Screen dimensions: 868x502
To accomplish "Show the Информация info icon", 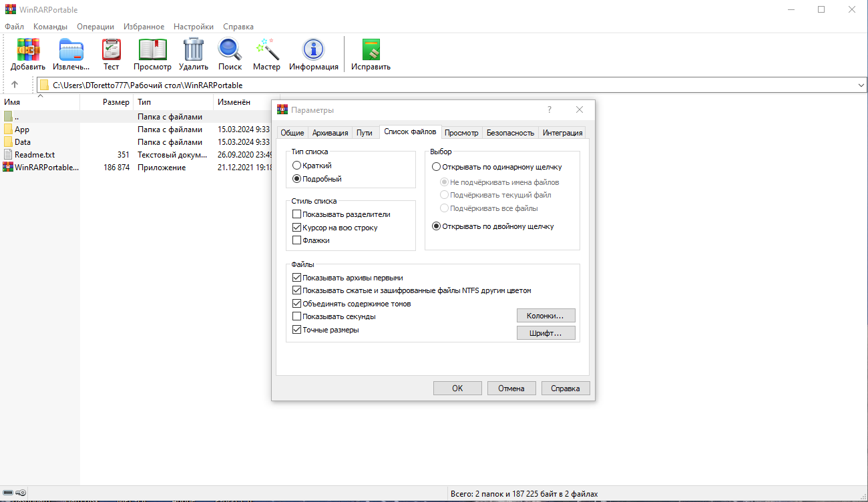I will (313, 49).
